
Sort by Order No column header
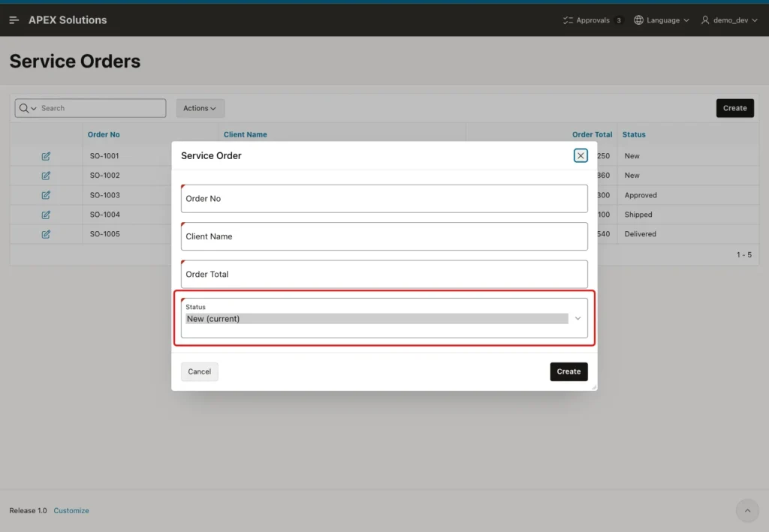pyautogui.click(x=104, y=134)
